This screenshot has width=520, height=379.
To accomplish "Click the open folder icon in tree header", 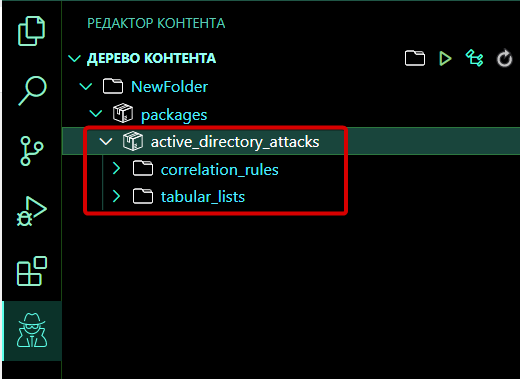I will point(415,58).
